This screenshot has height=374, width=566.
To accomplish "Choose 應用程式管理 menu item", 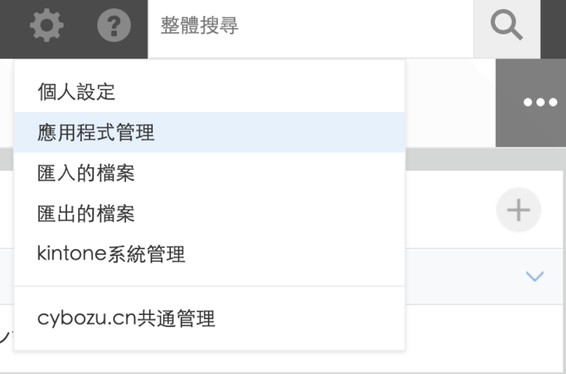I will pyautogui.click(x=209, y=132).
